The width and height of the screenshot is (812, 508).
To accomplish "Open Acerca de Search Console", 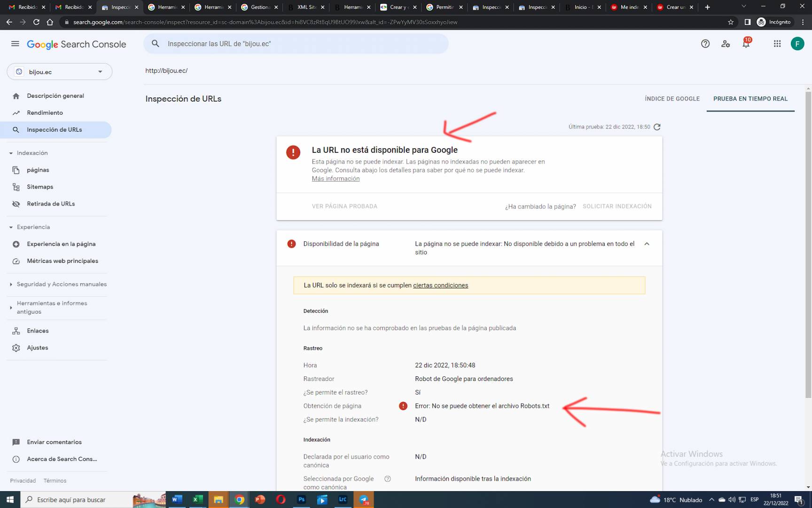I will point(62,459).
